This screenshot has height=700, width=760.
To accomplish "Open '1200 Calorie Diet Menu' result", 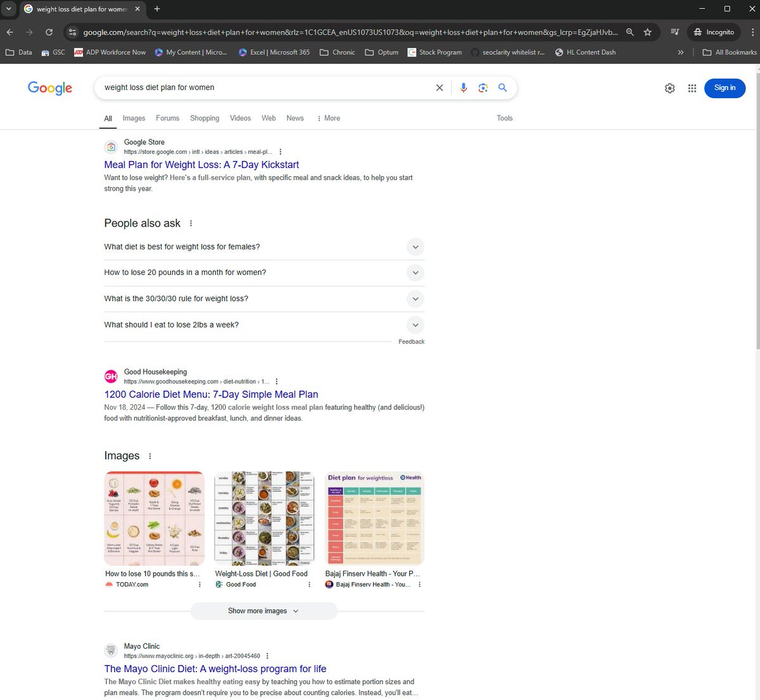I will click(211, 395).
